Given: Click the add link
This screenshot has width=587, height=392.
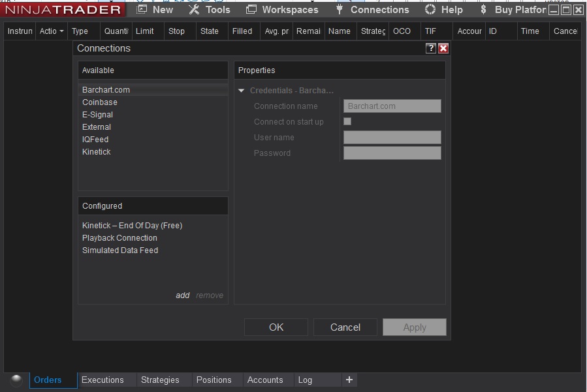Looking at the screenshot, I should click(183, 295).
